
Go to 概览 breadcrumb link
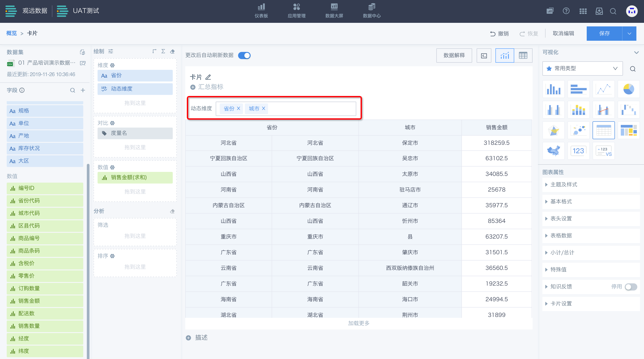tap(11, 33)
